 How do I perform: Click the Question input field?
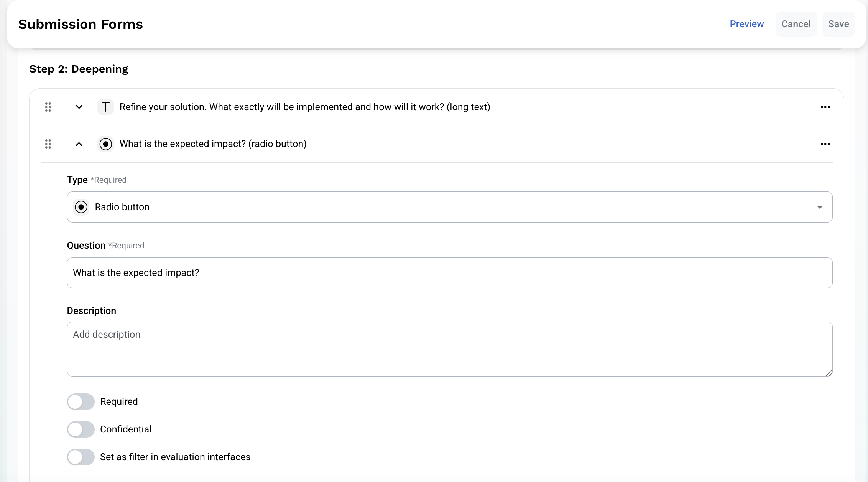point(450,273)
